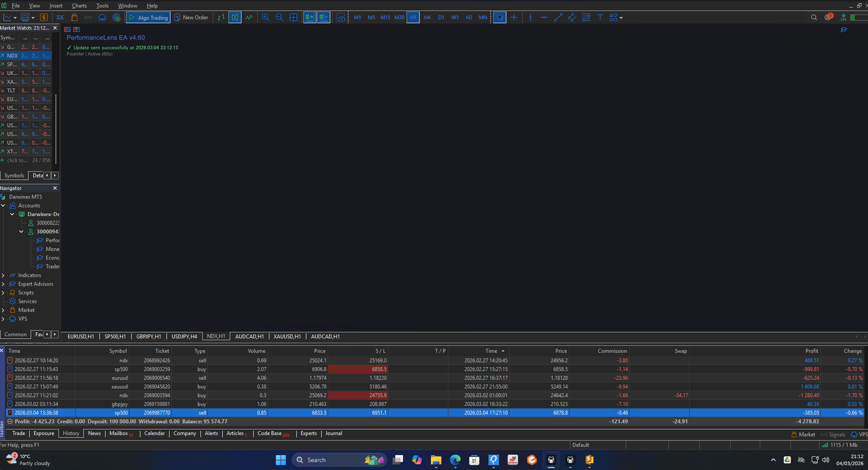Open a New Order
This screenshot has height=470, width=868.
point(191,17)
